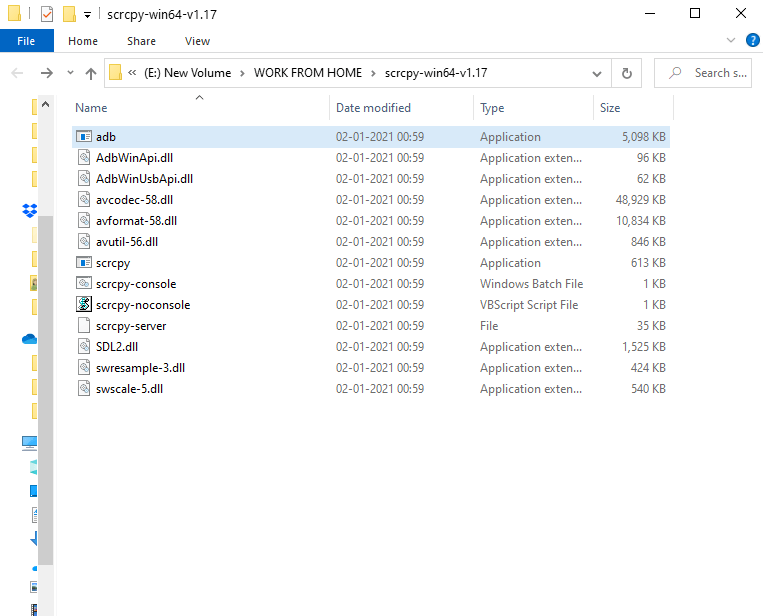This screenshot has height=616, width=763.
Task: Open the File menu
Action: tap(26, 41)
